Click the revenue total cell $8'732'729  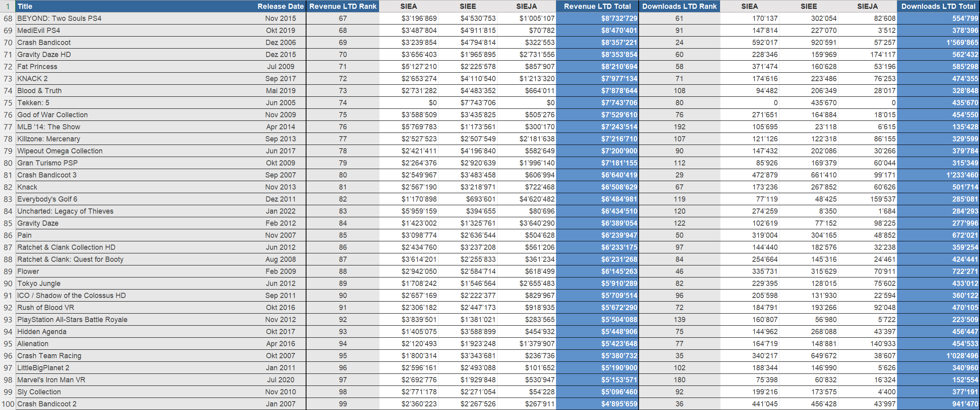point(597,18)
